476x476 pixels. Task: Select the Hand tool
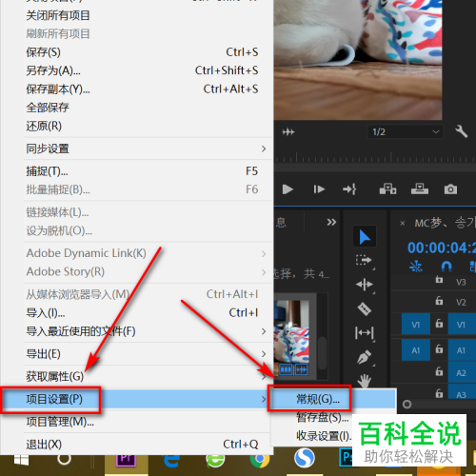[x=365, y=380]
